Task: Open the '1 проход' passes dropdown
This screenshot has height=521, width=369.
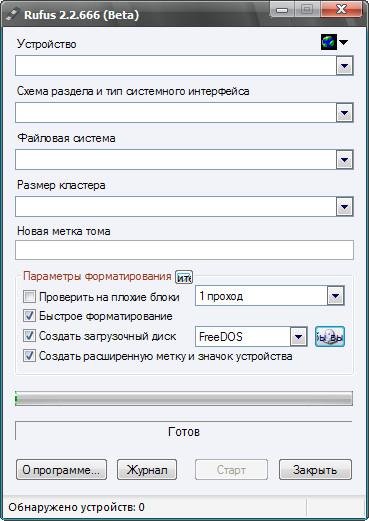Action: click(x=270, y=296)
